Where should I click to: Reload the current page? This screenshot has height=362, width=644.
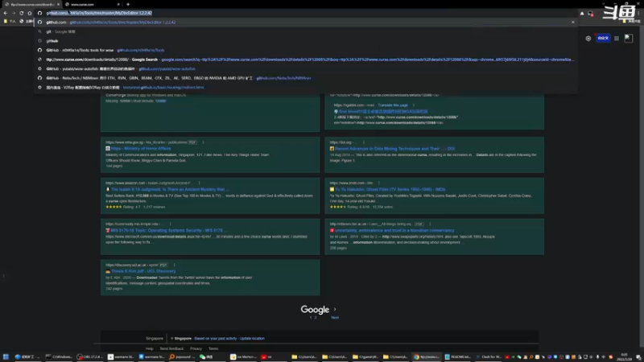(22, 13)
